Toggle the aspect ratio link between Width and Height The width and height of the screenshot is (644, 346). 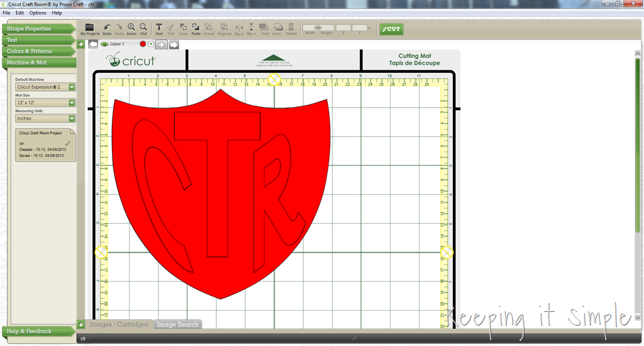(318, 28)
